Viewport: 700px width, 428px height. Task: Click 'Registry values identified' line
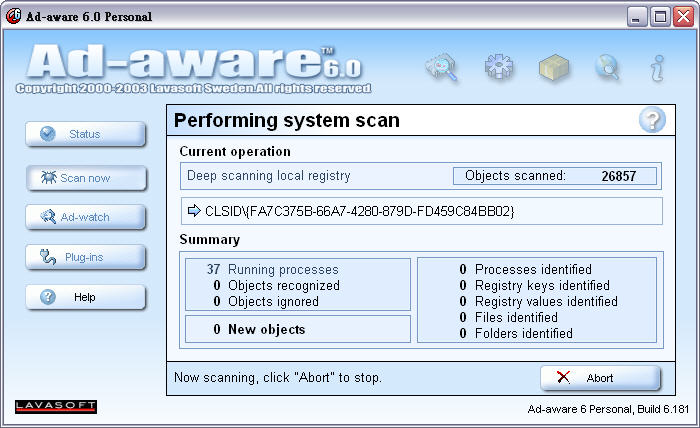point(538,301)
